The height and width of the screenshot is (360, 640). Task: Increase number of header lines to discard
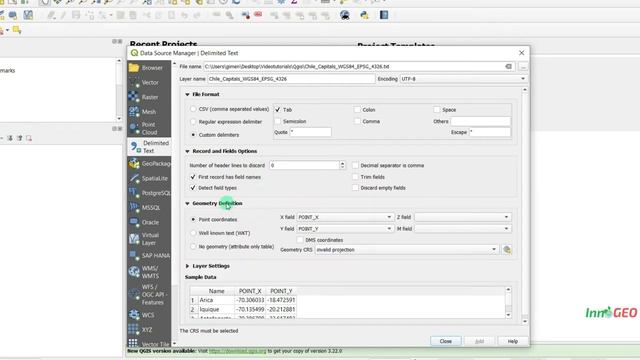coord(342,163)
